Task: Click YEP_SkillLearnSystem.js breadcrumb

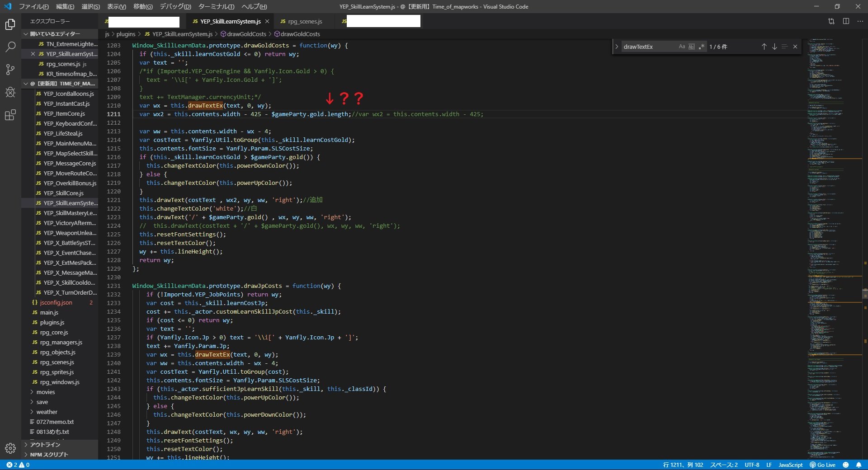Action: 179,34
